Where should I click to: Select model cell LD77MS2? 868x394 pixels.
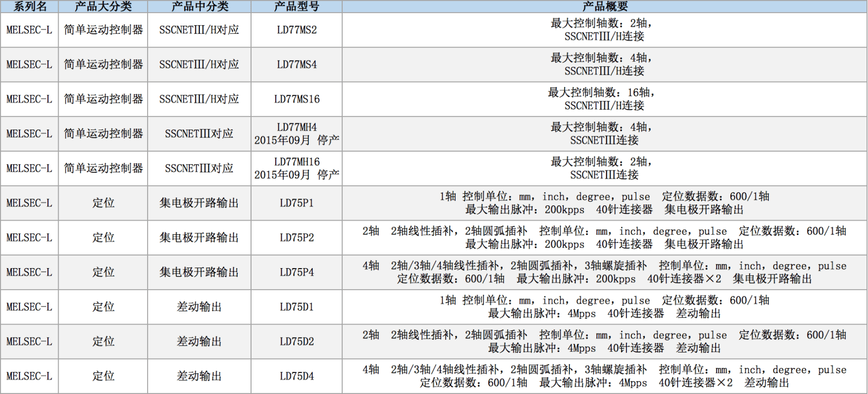(297, 30)
